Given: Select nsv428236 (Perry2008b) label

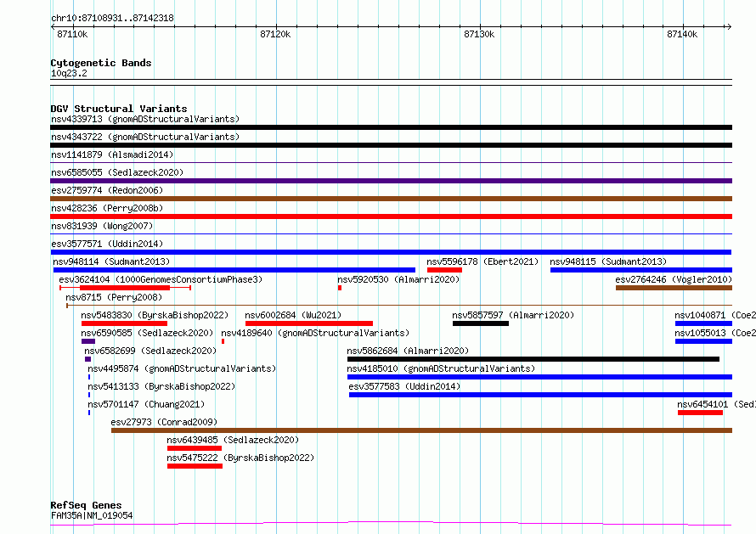Looking at the screenshot, I should 107,208.
